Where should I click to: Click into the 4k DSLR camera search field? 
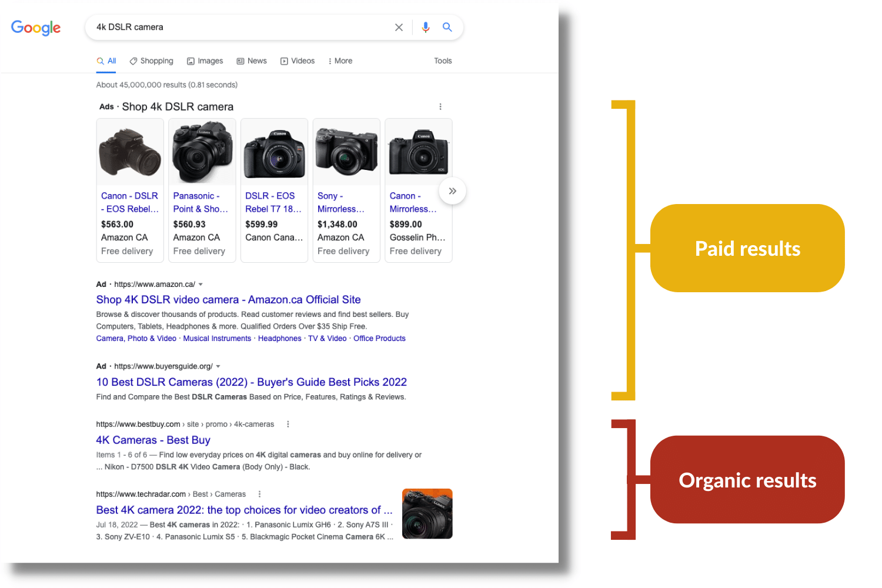pos(241,27)
